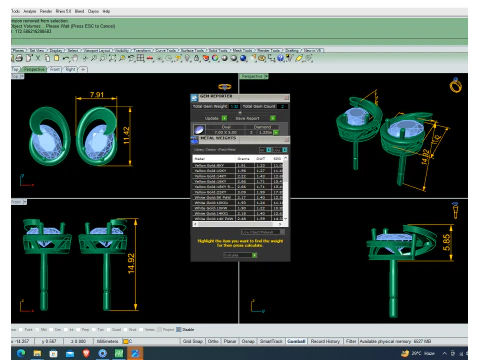This screenshot has height=360, width=480.
Task: Click the green Update button icon
Action: click(x=224, y=118)
